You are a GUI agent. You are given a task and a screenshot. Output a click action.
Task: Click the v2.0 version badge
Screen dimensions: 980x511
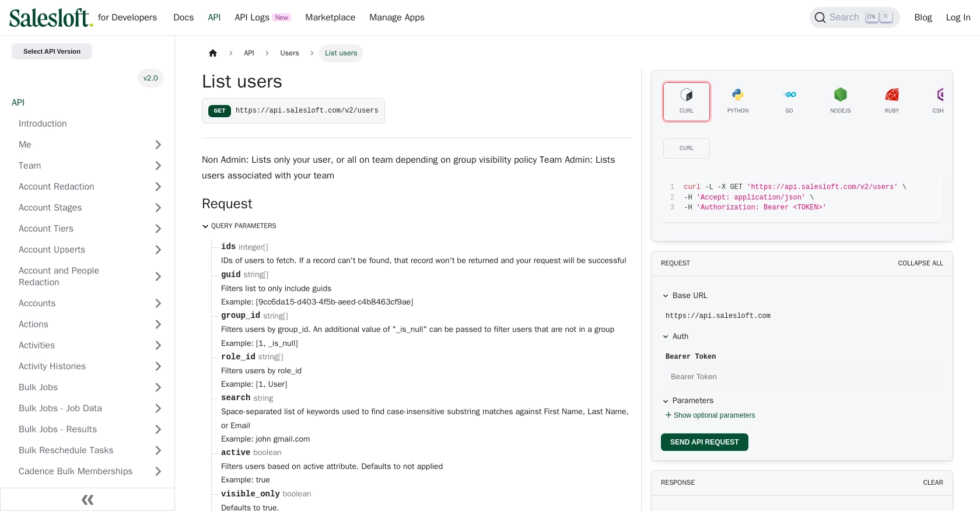coord(150,78)
